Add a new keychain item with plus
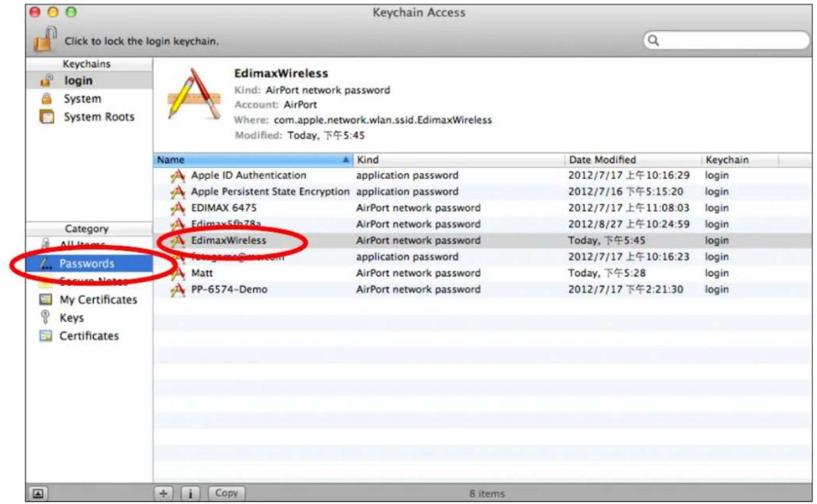Image resolution: width=817 pixels, height=504 pixels. [x=163, y=493]
